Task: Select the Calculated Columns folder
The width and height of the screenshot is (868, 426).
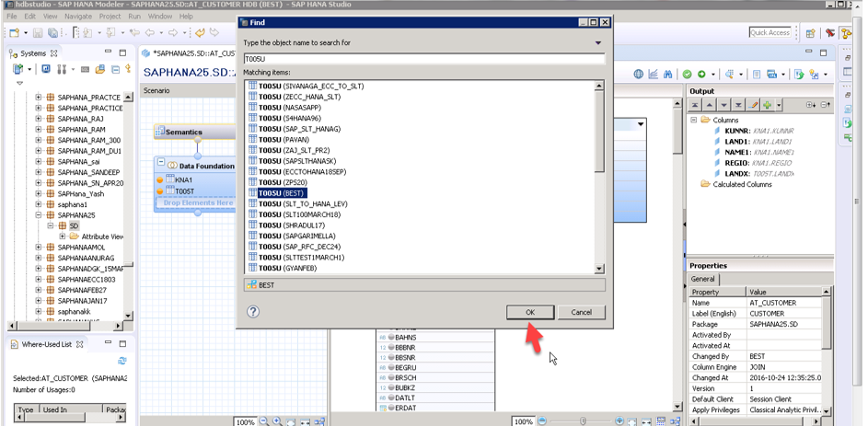Action: 736,184
